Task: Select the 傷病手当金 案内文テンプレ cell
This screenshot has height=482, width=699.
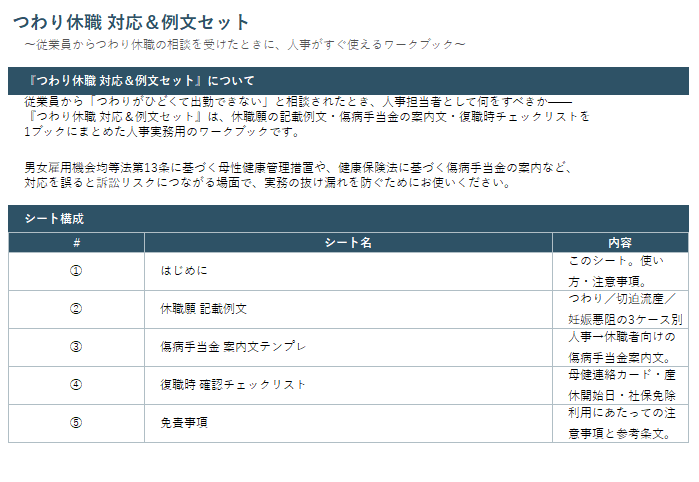Action: click(x=348, y=347)
